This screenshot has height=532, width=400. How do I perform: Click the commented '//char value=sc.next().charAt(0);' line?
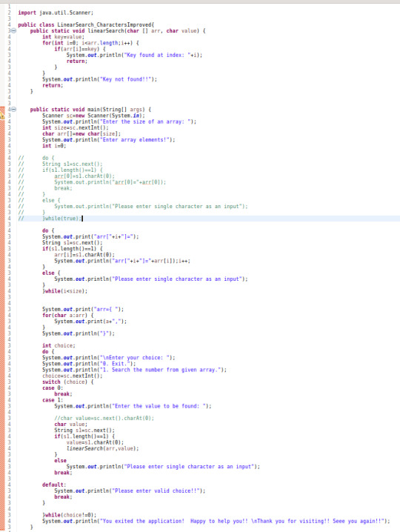[x=104, y=419]
